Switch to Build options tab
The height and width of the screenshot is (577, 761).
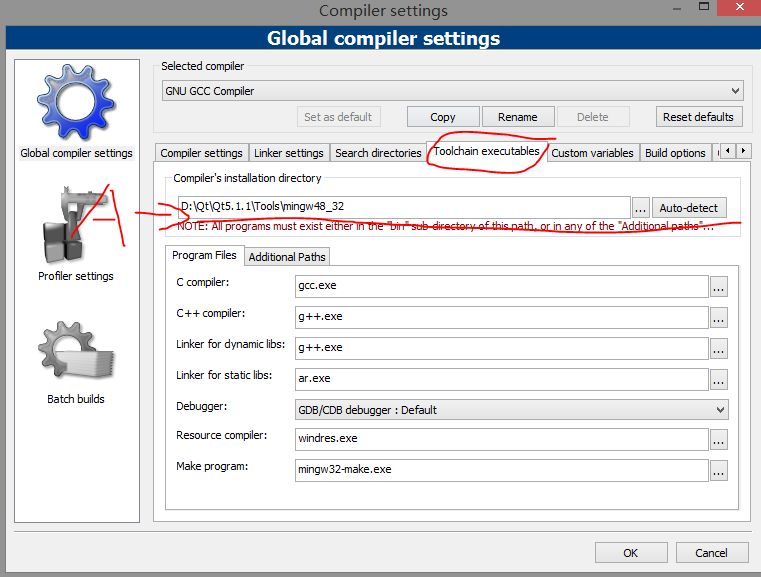pyautogui.click(x=675, y=153)
